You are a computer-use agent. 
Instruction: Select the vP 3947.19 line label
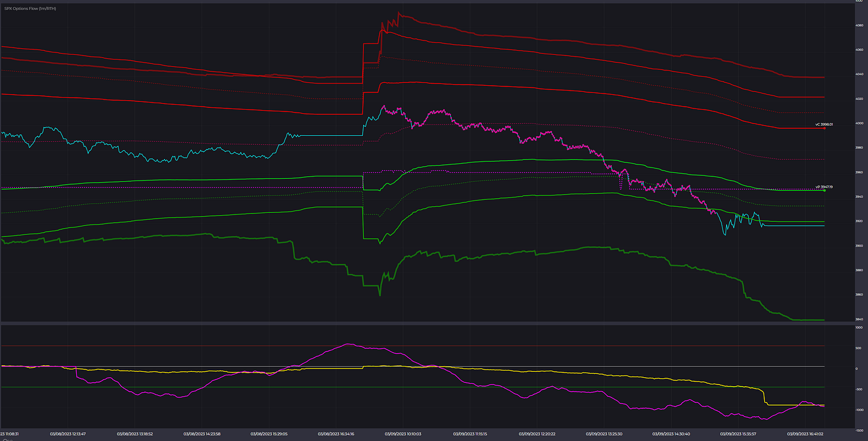coord(824,187)
